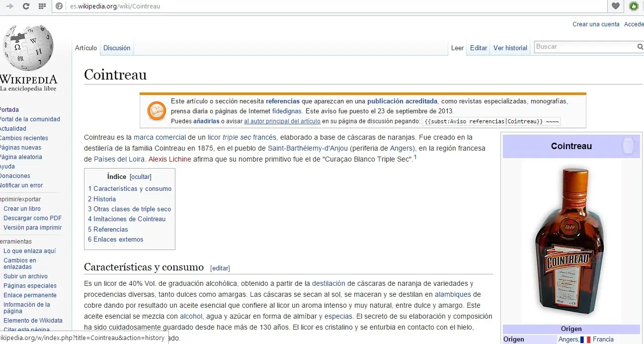644x344 pixels.
Task: Click al autor principal del artículo
Action: pyautogui.click(x=282, y=121)
